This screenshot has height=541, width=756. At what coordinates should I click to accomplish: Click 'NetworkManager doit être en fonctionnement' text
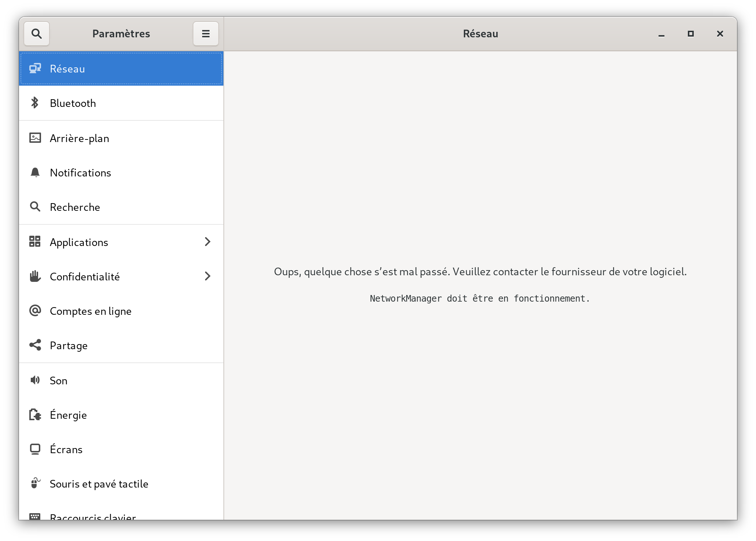coord(480,298)
